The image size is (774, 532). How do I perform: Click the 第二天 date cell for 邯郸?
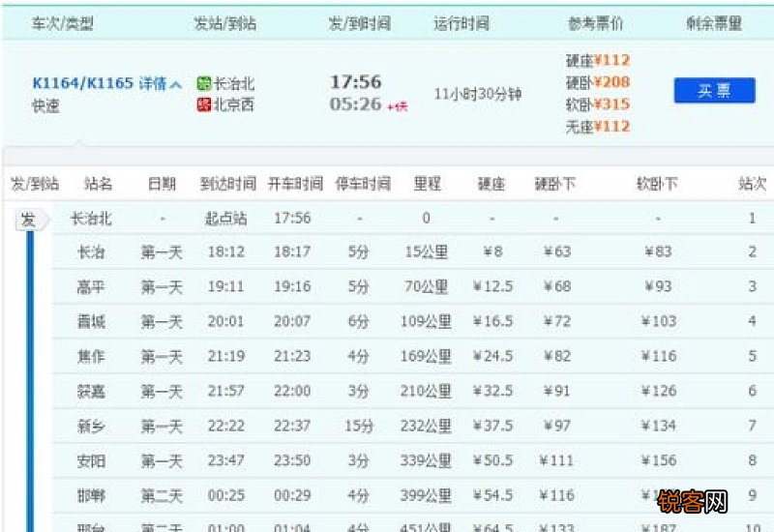click(x=162, y=495)
